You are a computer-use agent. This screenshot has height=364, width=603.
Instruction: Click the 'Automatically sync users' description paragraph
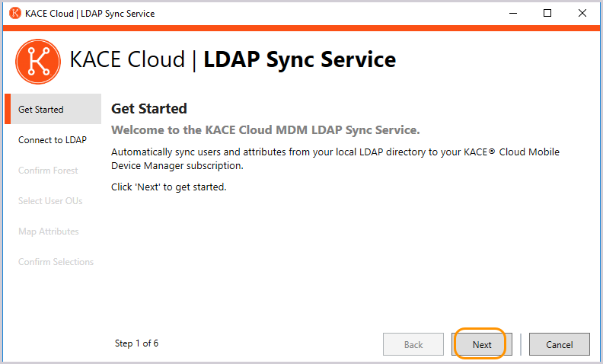tap(335, 158)
